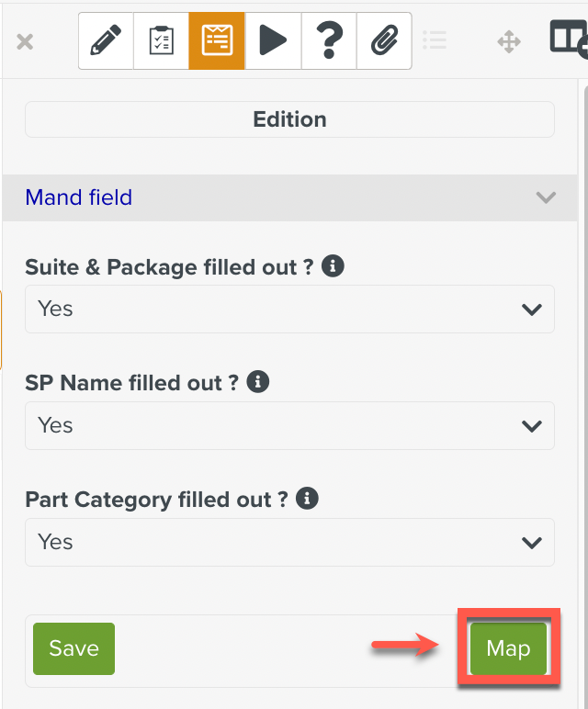Click the green Map button
The width and height of the screenshot is (588, 709).
tap(508, 649)
